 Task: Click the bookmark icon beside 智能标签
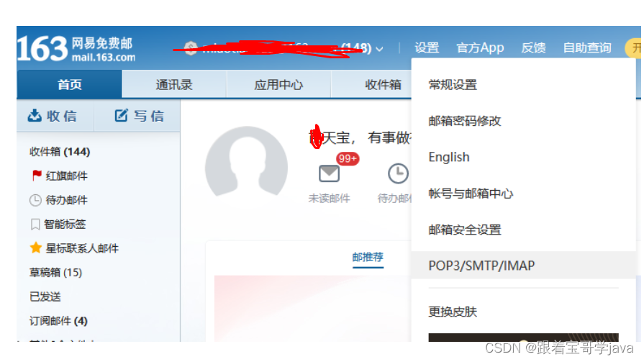point(35,224)
